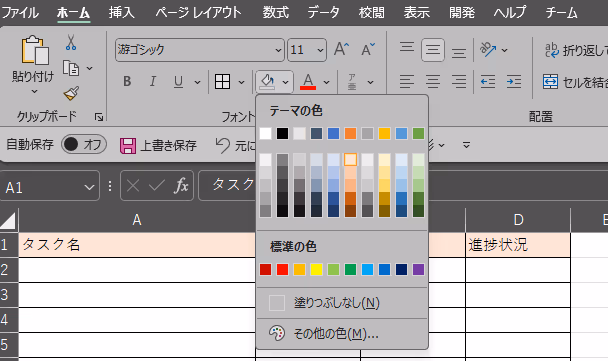Center text horizontally
The width and height of the screenshot is (608, 361).
tap(433, 81)
